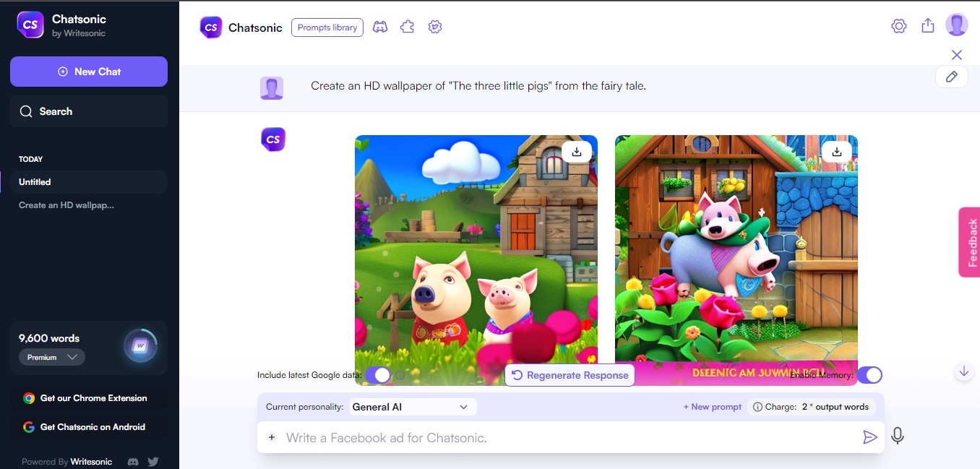Toggle Enable Memory switch

click(x=869, y=375)
